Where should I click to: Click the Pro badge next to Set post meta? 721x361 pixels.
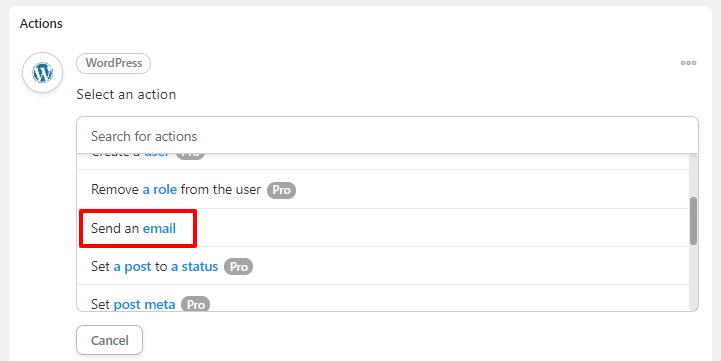[195, 304]
